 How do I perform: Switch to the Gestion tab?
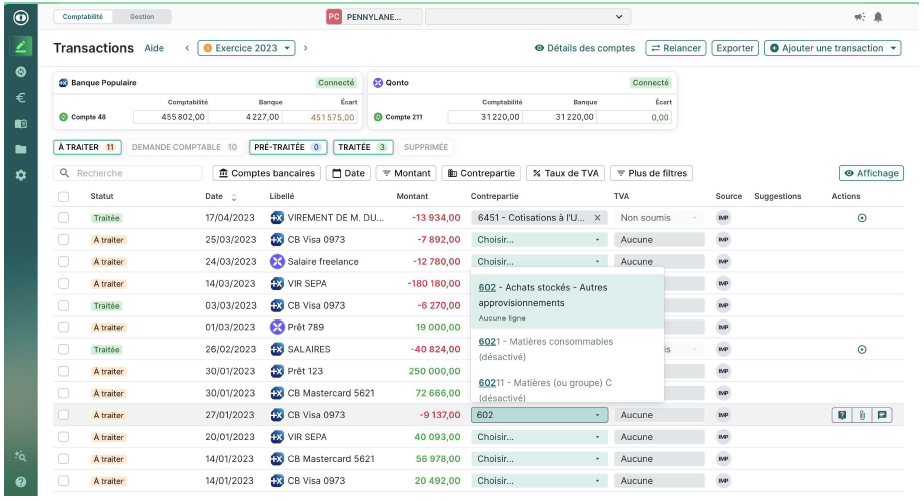tap(142, 17)
